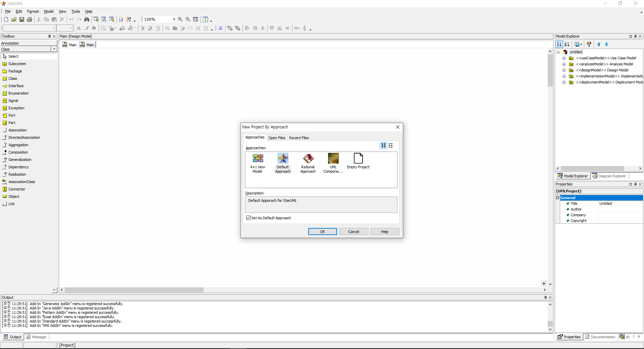Click the diagram horizontal scrollbar thumb
The image size is (644, 349).
134,290
